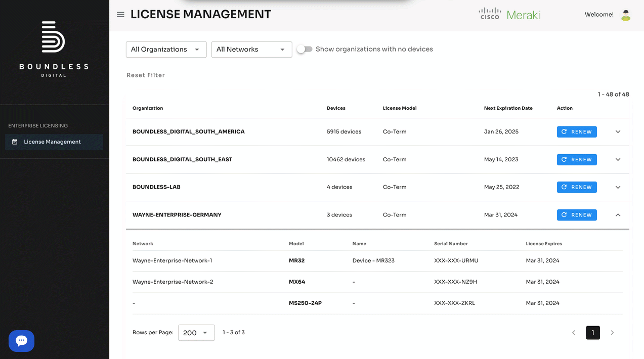
Task: Select page 1 in the pagination control
Action: coord(592,333)
